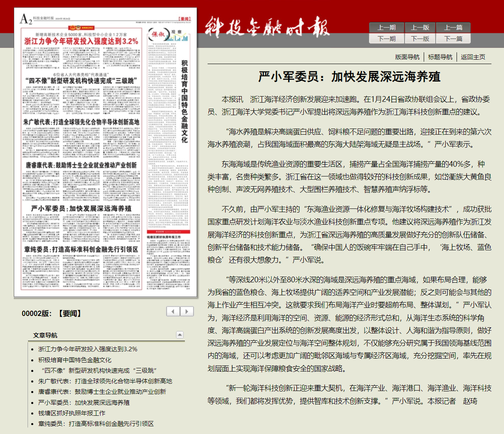Click the A2 page mark on thumbnail

pyautogui.click(x=26, y=19)
